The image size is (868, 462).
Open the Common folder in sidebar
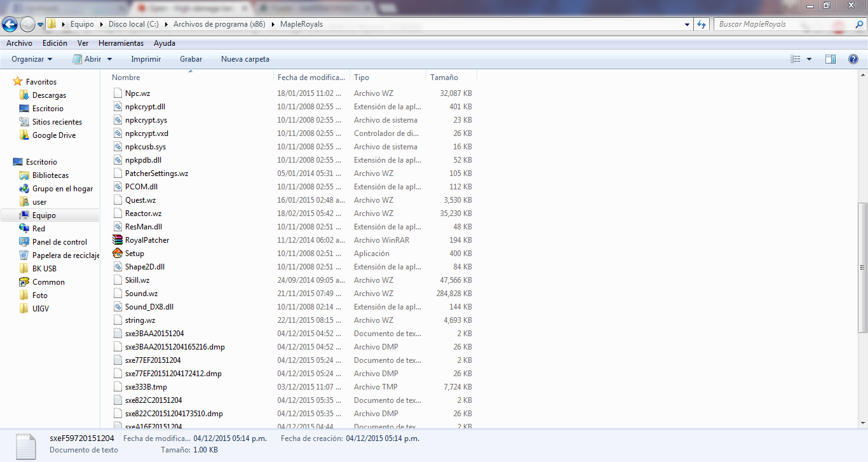click(48, 282)
